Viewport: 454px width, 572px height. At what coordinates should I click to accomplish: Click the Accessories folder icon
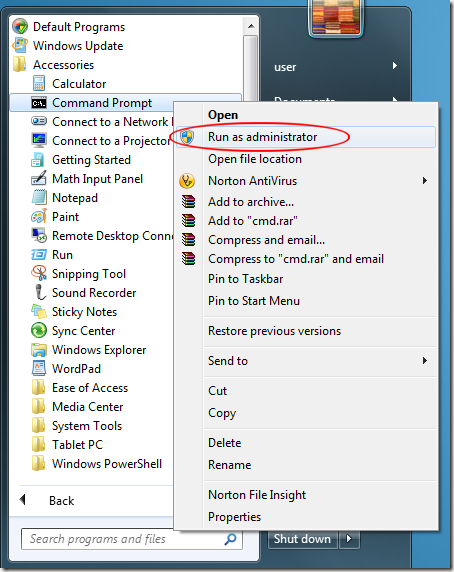[x=20, y=65]
